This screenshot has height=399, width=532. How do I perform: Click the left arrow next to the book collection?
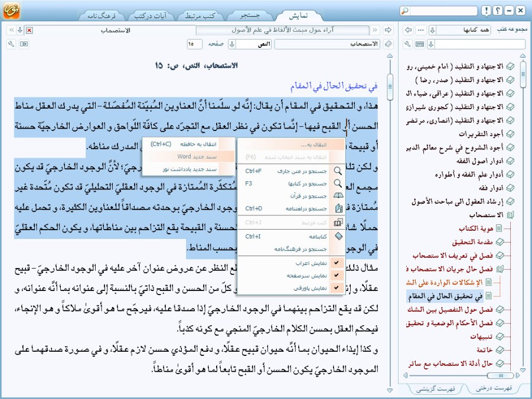click(408, 30)
